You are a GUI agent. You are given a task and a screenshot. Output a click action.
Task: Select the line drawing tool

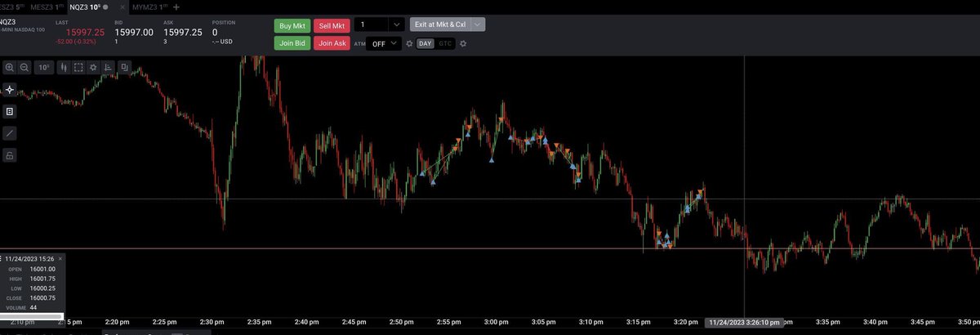pos(10,132)
